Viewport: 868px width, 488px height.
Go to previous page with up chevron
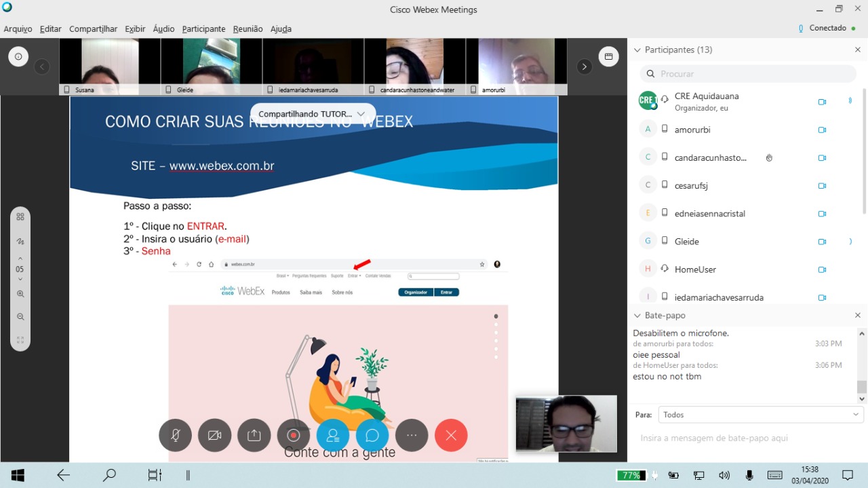20,259
